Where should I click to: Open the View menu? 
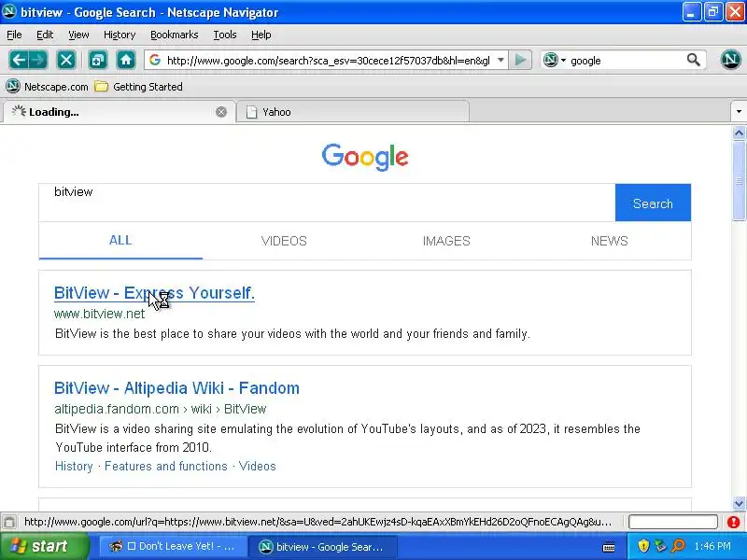[x=78, y=35]
